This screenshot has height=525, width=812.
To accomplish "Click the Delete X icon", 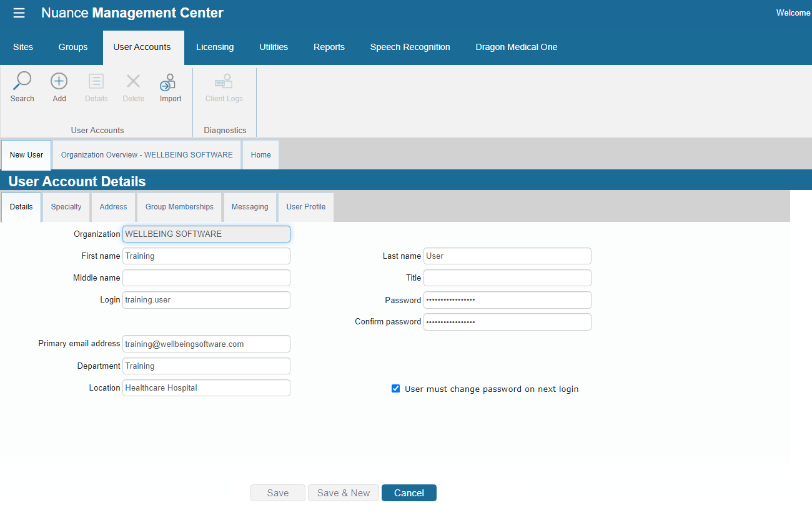I will [x=133, y=81].
